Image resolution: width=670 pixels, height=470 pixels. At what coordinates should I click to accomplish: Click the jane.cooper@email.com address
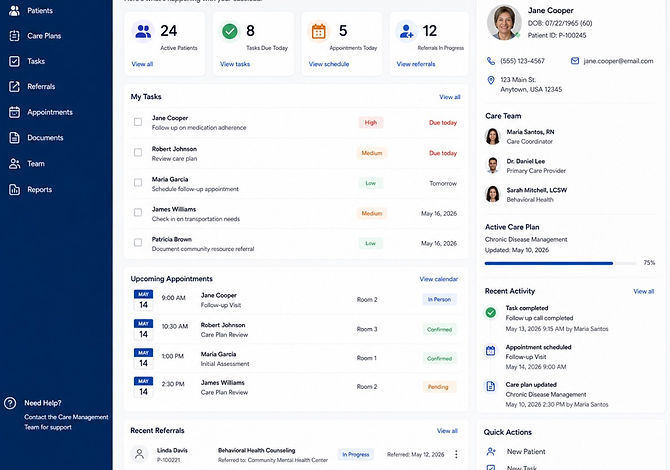tap(618, 61)
